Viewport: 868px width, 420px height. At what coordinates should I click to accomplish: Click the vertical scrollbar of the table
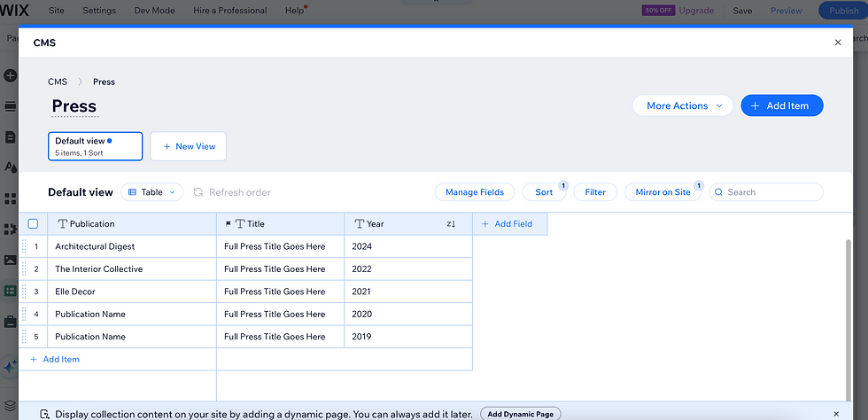[x=849, y=320]
